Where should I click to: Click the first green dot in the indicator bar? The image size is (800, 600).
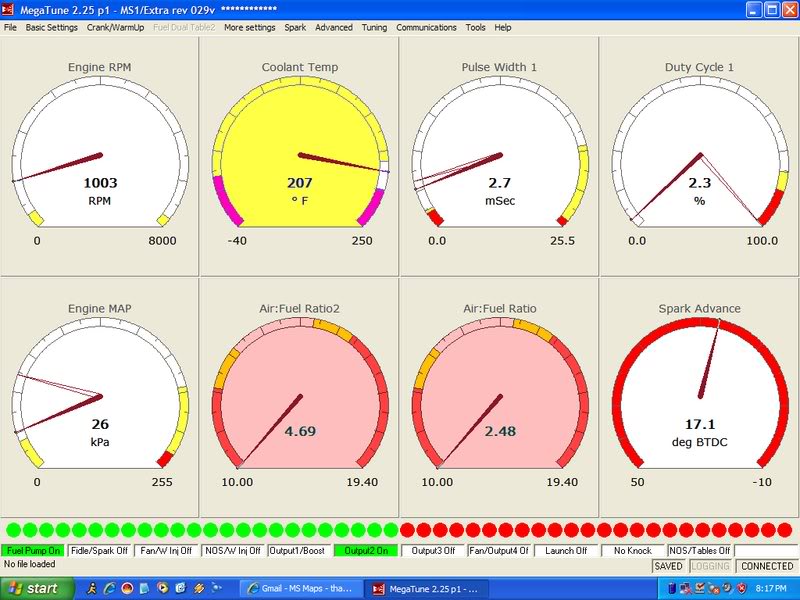(13, 530)
